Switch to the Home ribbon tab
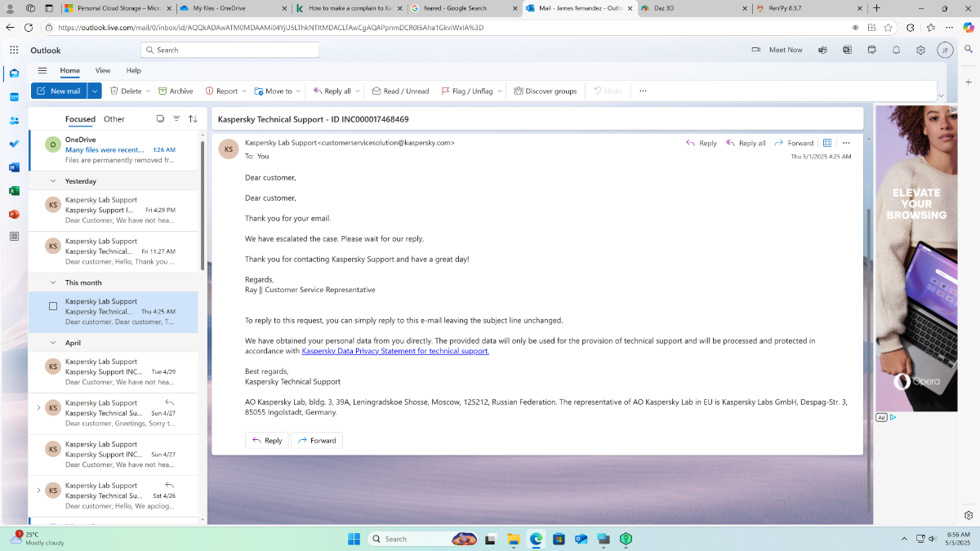The height and width of the screenshot is (551, 980). 70,70
